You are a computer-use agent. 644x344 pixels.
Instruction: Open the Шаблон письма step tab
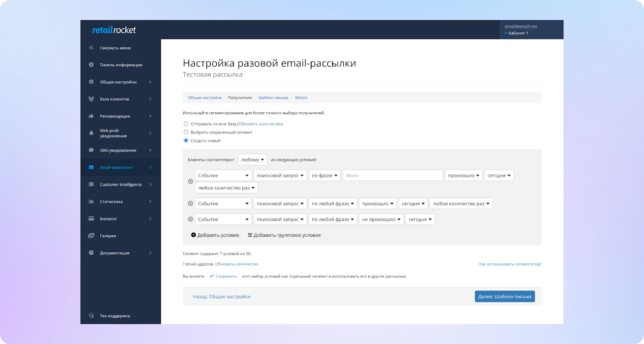tap(273, 98)
